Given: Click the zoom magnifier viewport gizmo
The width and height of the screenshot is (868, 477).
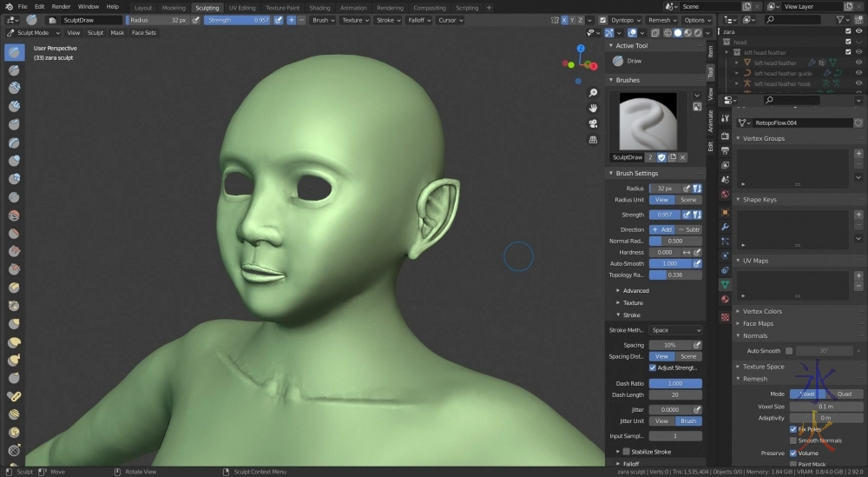Looking at the screenshot, I should point(593,93).
